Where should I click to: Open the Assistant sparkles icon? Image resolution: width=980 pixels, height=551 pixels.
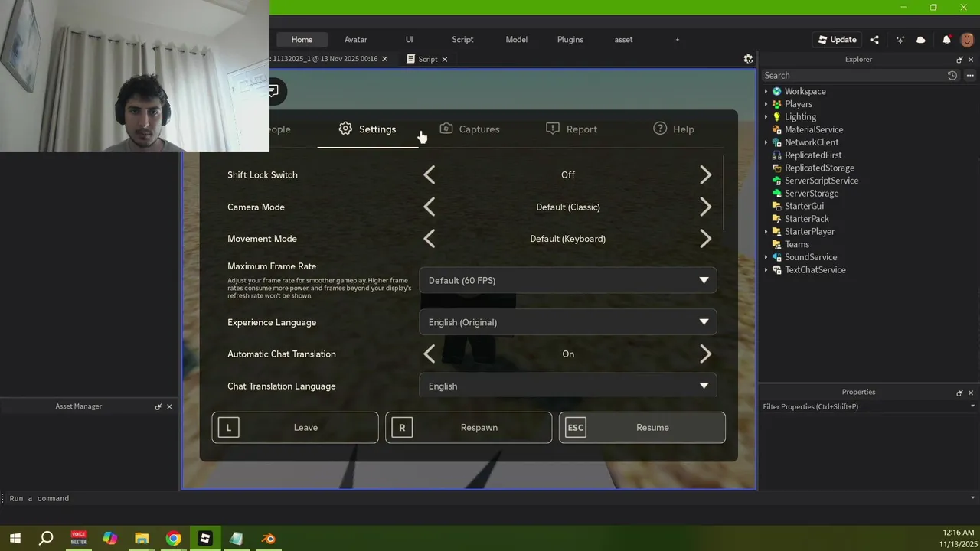point(900,40)
